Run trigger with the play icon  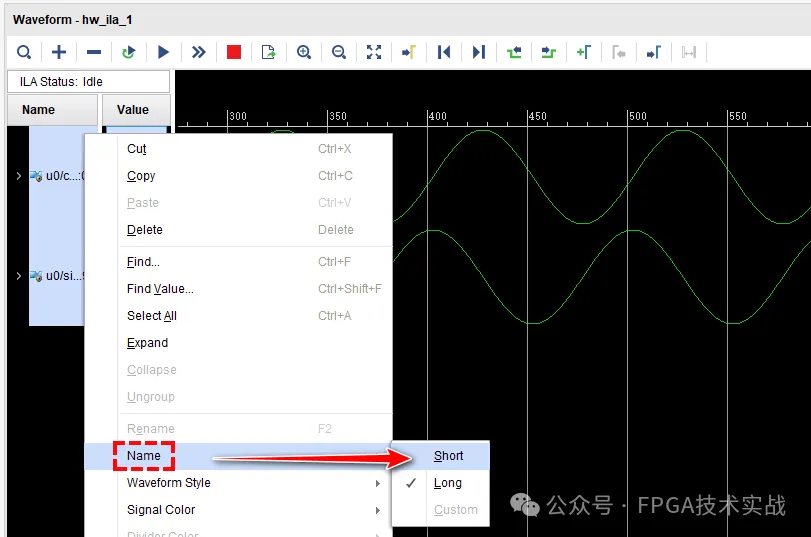point(164,52)
